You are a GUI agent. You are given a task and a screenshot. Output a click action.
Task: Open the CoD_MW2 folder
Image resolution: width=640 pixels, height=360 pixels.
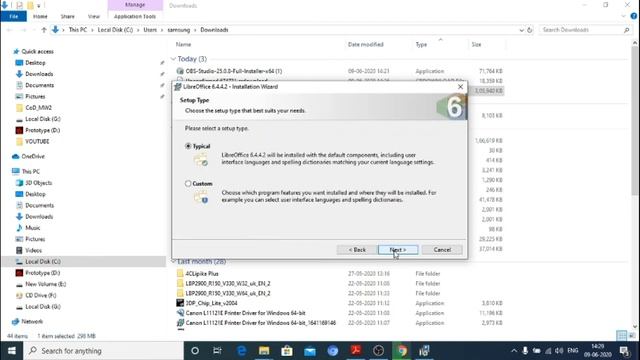tap(38, 108)
